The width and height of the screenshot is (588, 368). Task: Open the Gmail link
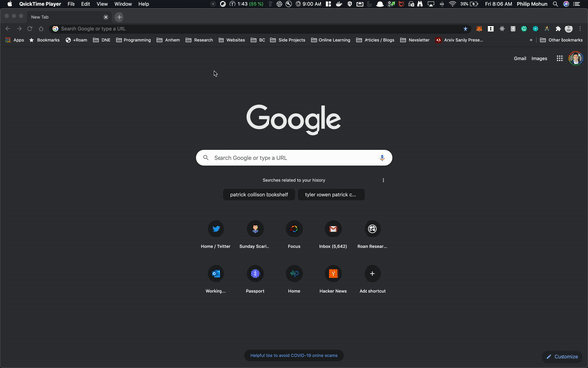coord(520,58)
